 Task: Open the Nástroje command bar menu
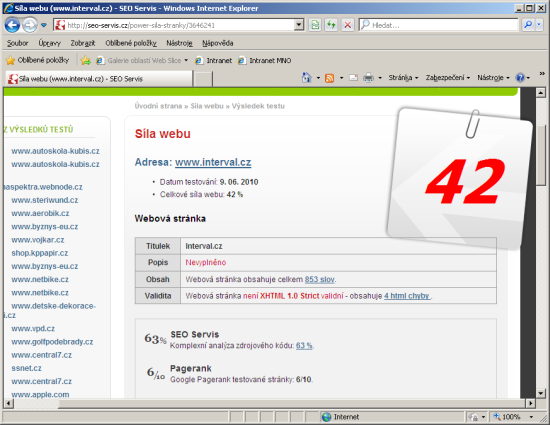coord(493,77)
